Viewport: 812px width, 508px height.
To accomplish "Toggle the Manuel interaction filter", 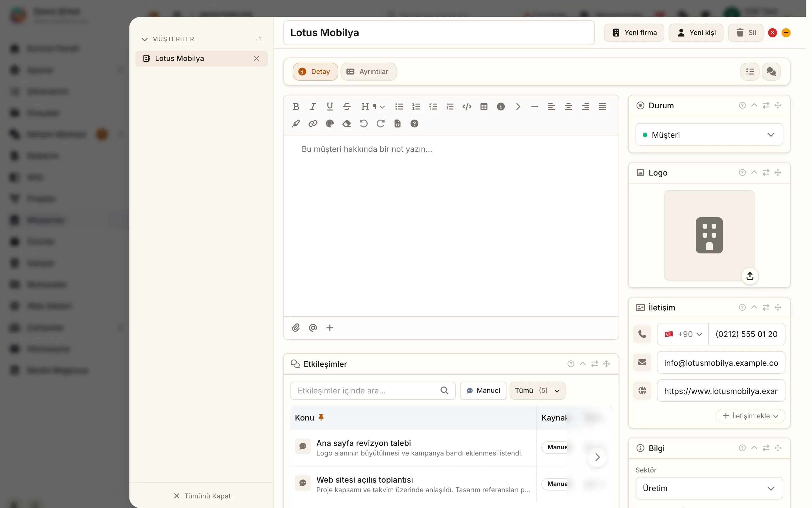I will click(483, 390).
